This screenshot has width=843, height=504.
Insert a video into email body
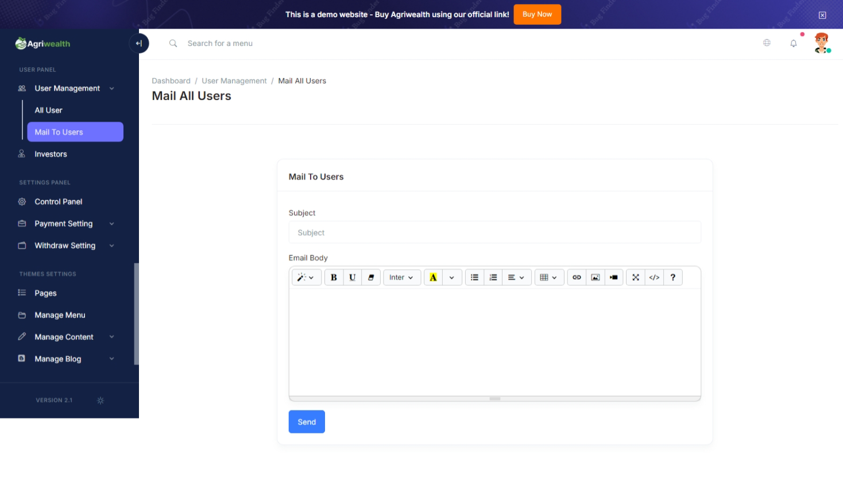point(614,277)
